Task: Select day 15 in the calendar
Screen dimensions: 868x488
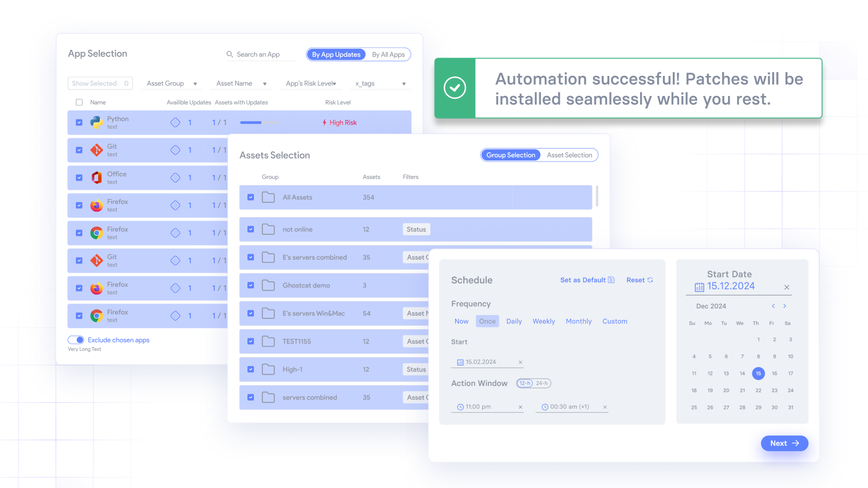Action: (758, 374)
